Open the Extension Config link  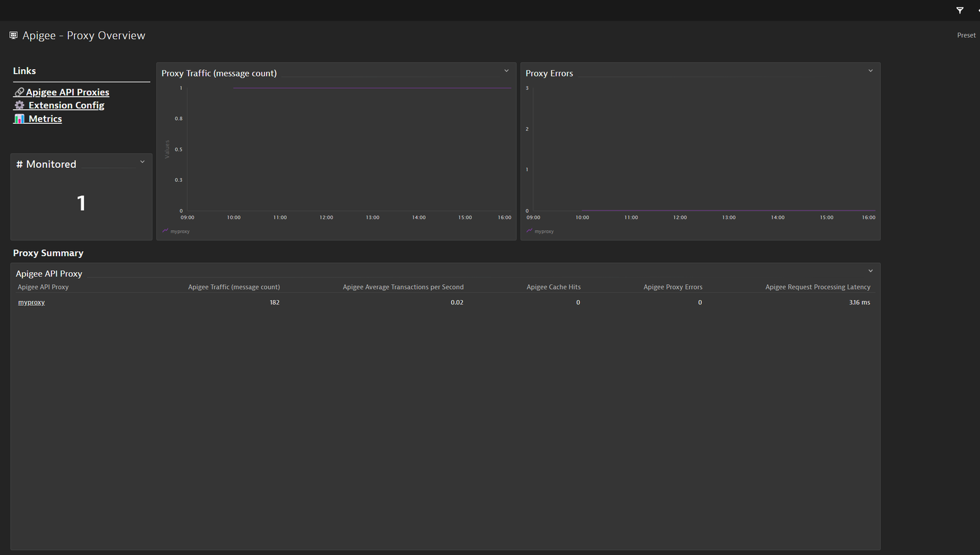pos(66,105)
